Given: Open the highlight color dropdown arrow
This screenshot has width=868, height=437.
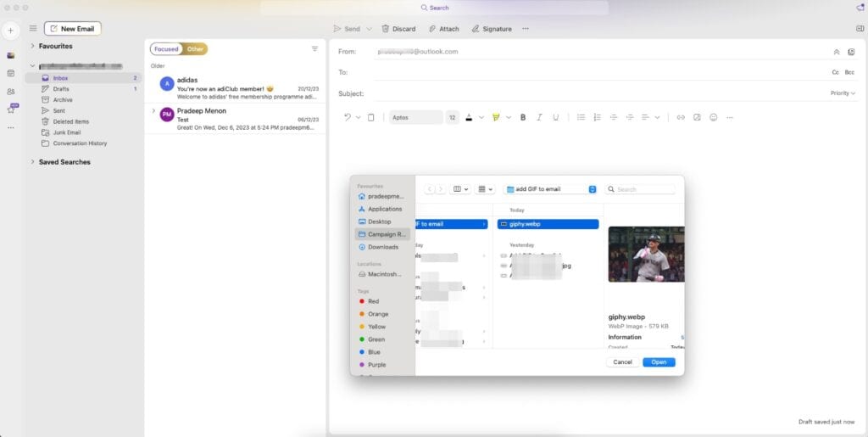Looking at the screenshot, I should coord(509,117).
